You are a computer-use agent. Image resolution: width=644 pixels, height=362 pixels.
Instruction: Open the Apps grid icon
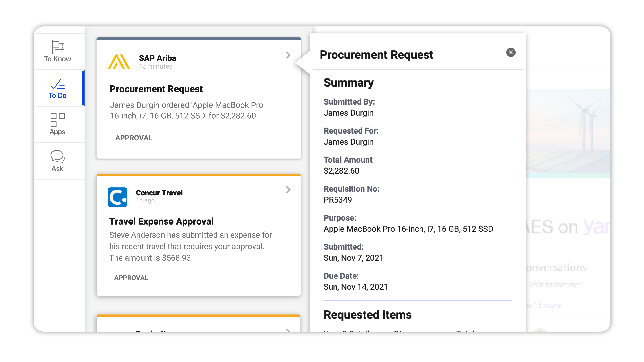click(57, 120)
